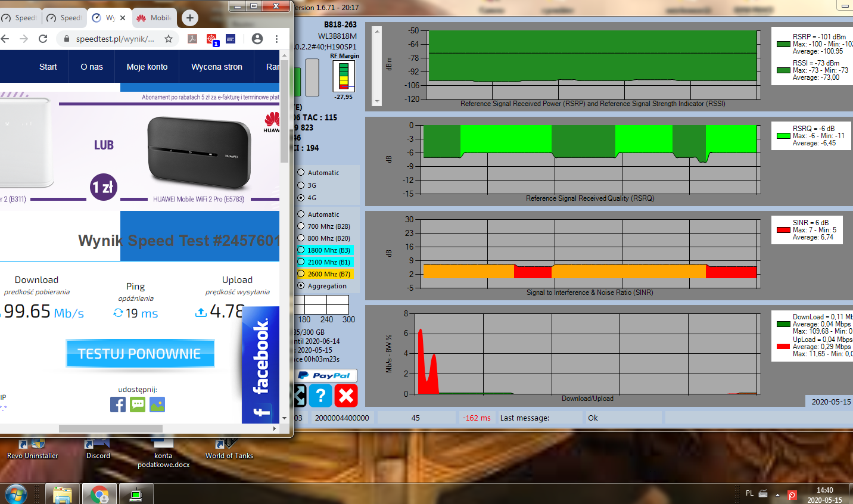Click the red tray icon beside the clock
The image size is (853, 504).
tap(792, 494)
